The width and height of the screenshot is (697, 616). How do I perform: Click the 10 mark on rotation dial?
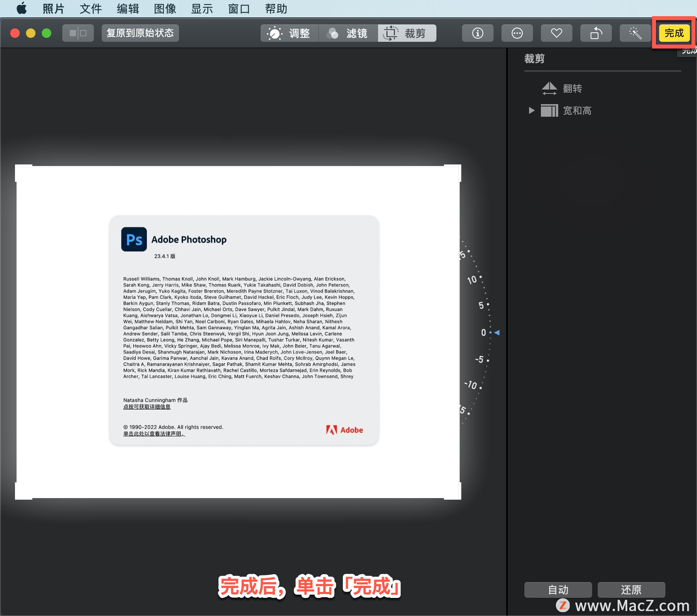[x=472, y=280]
